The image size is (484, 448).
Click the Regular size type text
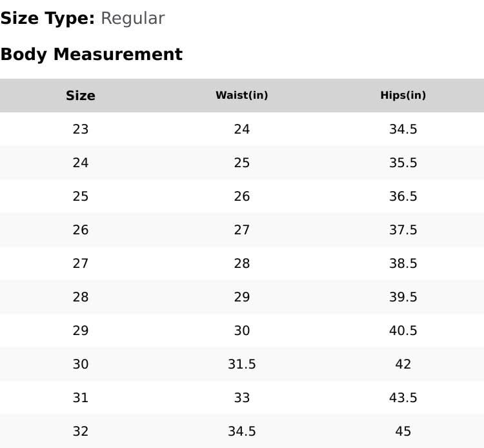(132, 19)
